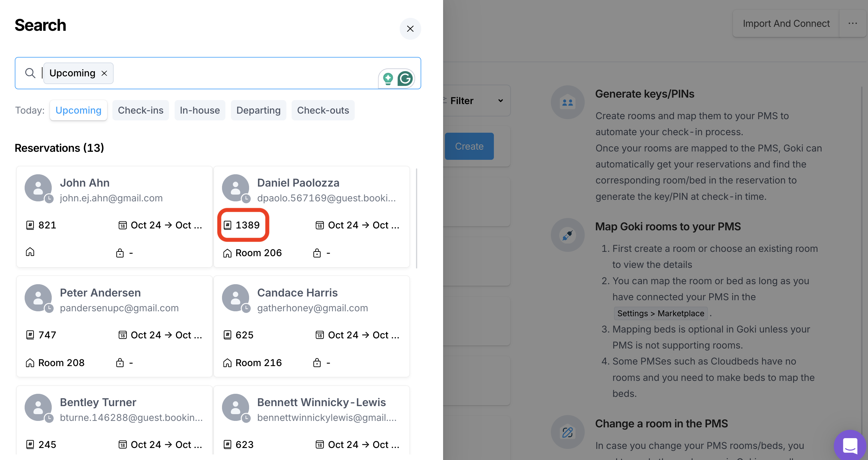Click the reservations list scrollbar
This screenshot has height=460, width=868.
[417, 218]
